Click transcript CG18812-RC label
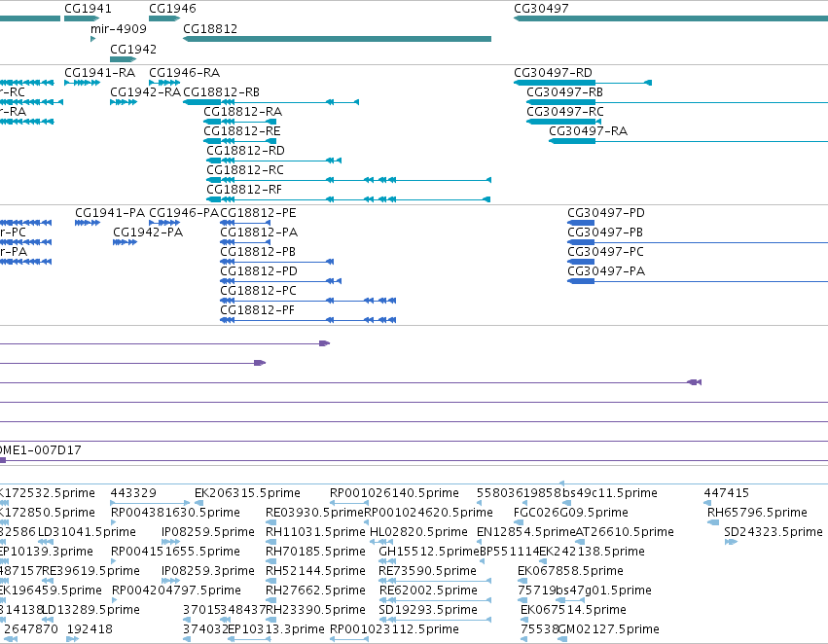 245,170
